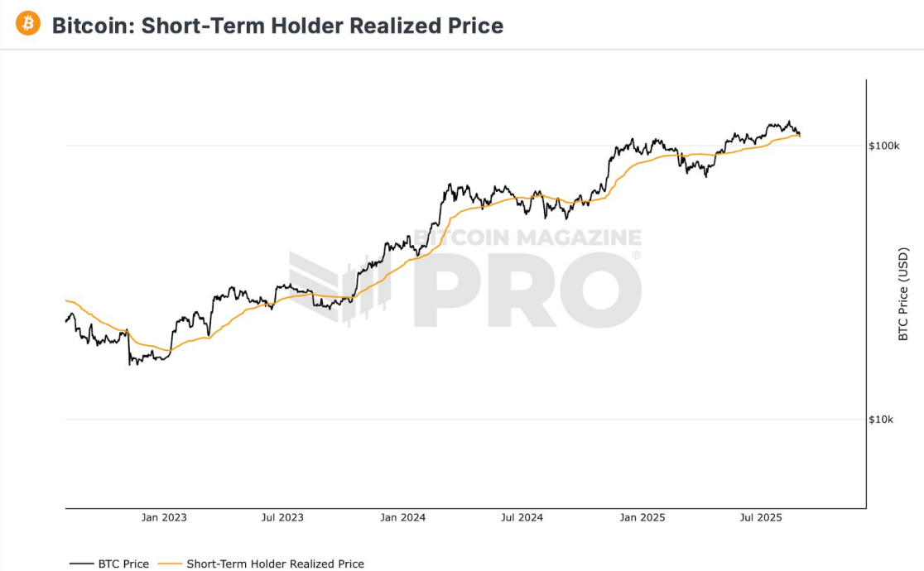This screenshot has width=924, height=571.
Task: Select the Jul 2023 x-axis label
Action: pyautogui.click(x=282, y=517)
